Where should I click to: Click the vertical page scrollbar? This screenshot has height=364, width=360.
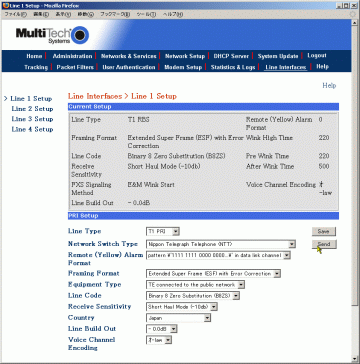coord(354,190)
